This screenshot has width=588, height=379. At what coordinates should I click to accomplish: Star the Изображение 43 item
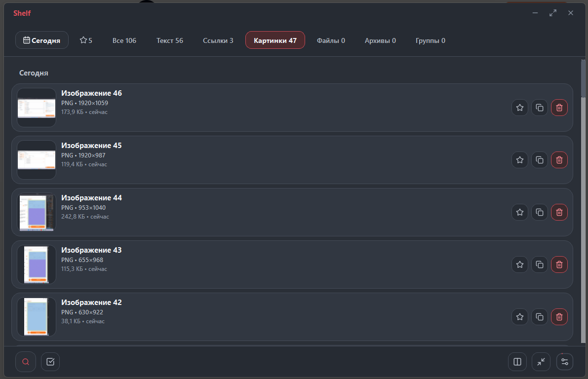point(520,265)
